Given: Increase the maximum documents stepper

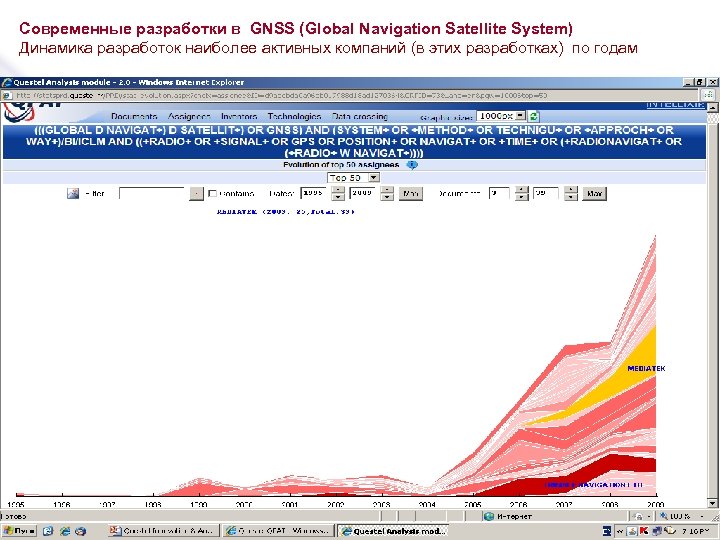Looking at the screenshot, I should [571, 190].
